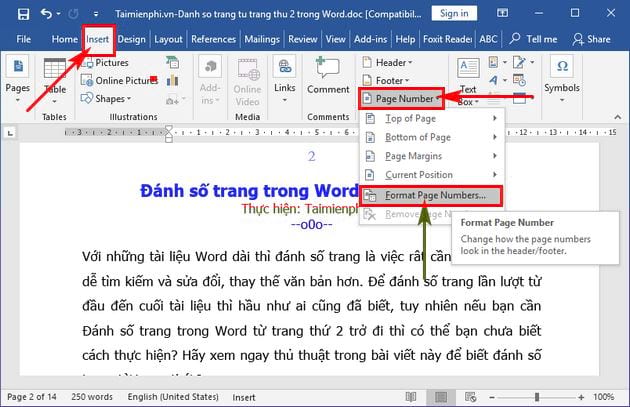Switch to Read Mode view
Screen dimensions: 630x407
[411, 397]
